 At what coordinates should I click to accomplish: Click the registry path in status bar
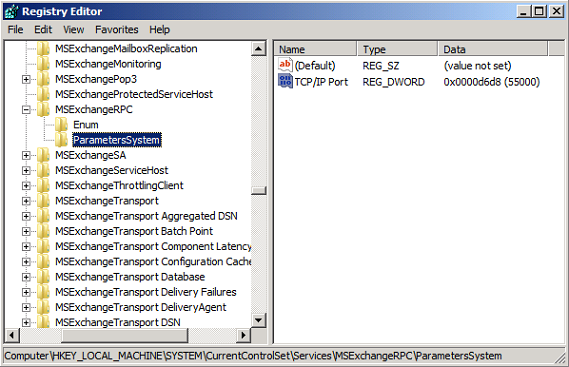[x=253, y=356]
